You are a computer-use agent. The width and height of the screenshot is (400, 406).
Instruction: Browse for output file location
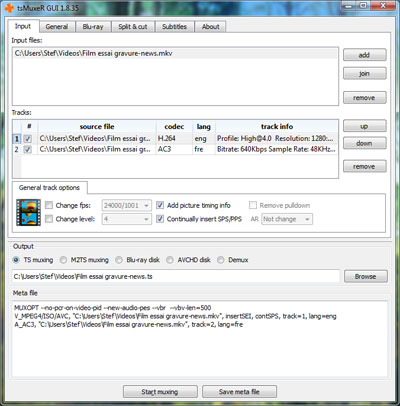[366, 276]
